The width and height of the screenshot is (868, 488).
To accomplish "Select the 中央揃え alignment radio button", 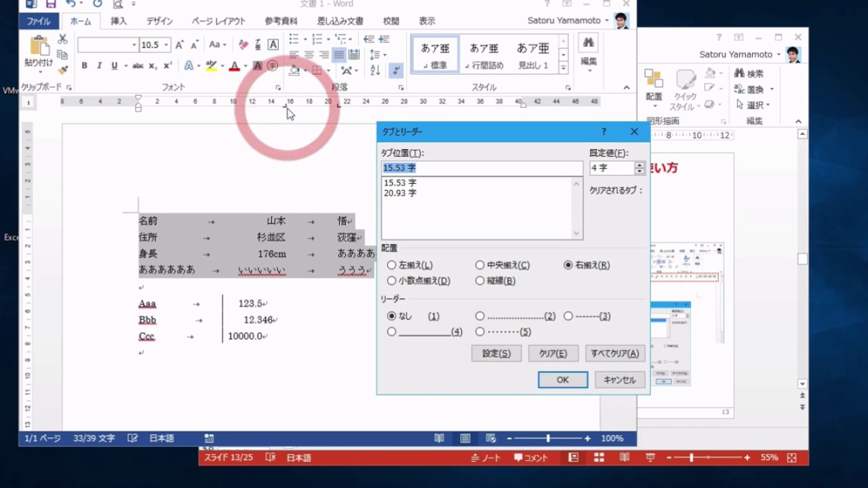I will (480, 265).
